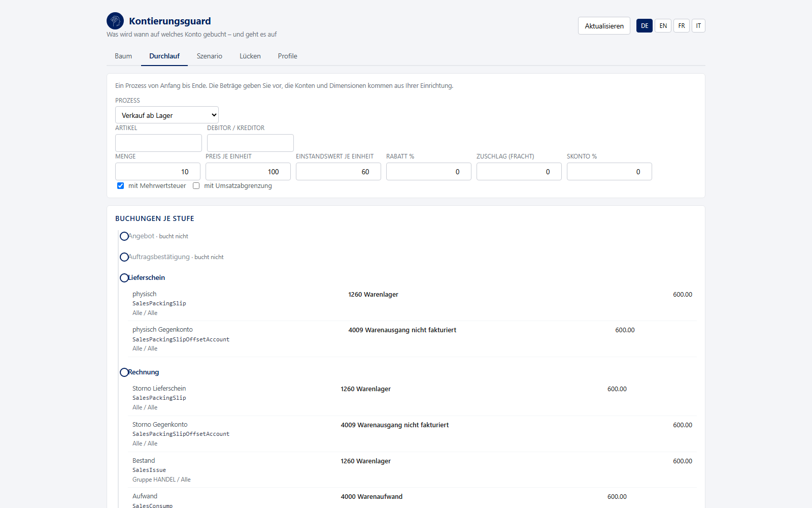Screen dimensions: 812x508
Task: Click the Rechnung step marker circle
Action: coord(124,372)
